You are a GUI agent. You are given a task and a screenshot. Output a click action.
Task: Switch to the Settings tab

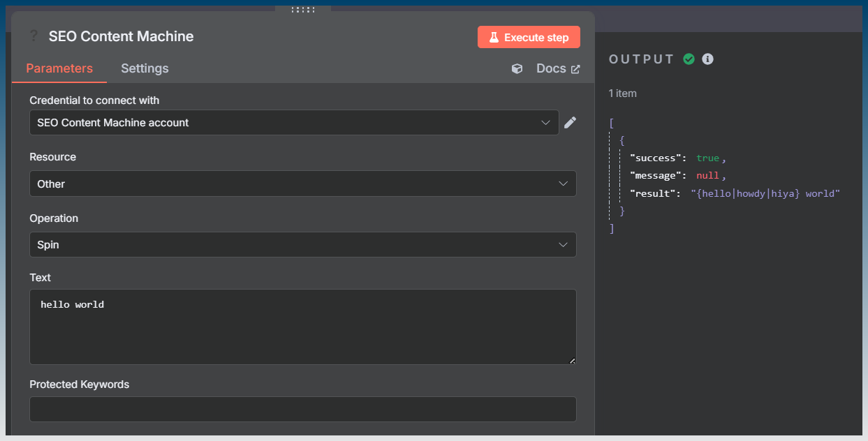point(145,68)
